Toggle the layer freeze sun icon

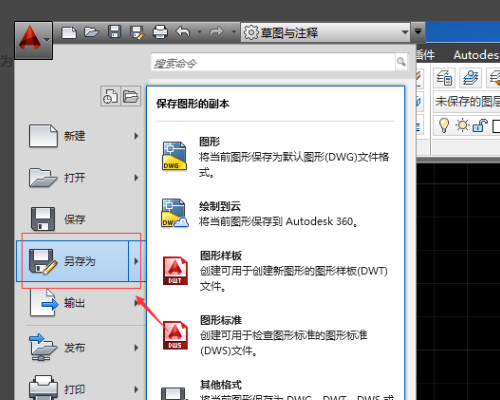(x=462, y=125)
